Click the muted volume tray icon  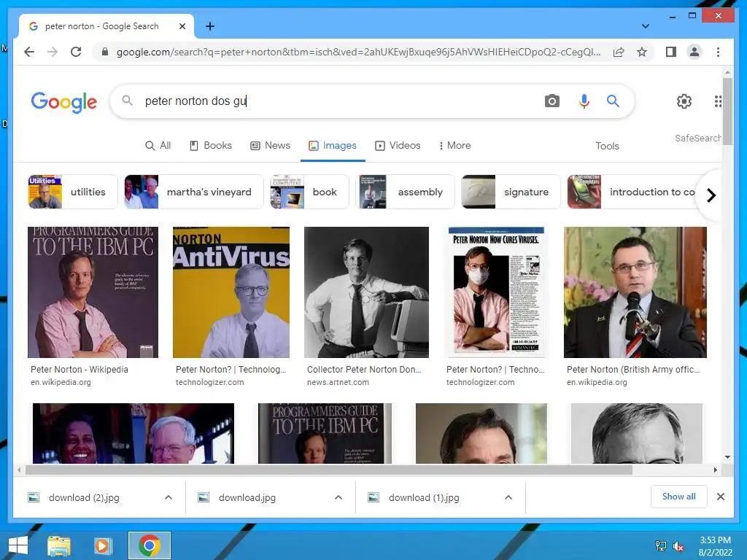[x=678, y=546]
